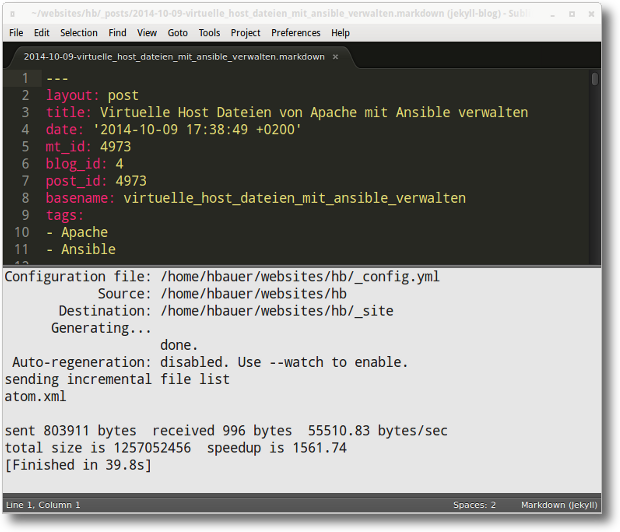Maximize the Sublime Text window
The height and width of the screenshot is (532, 620).
[572, 14]
